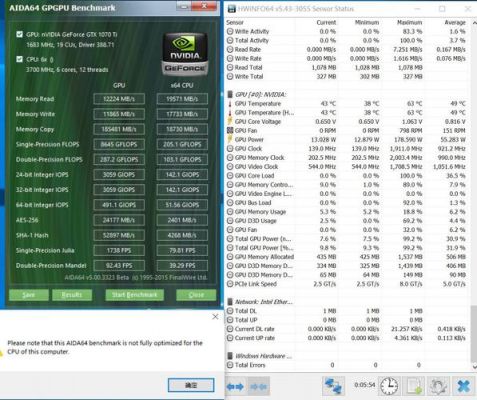
Task: Select the GPU Video Engine L... row
Action: point(346,194)
